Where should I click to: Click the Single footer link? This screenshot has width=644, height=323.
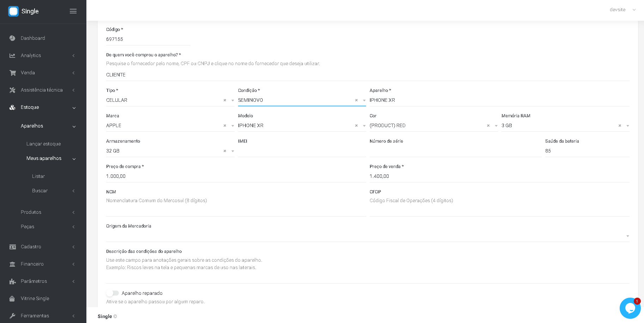point(105,316)
